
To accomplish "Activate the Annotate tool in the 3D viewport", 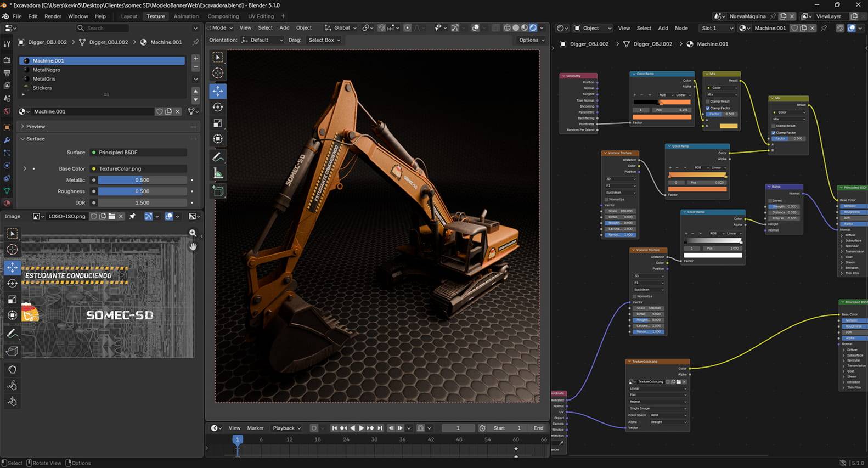I will (218, 157).
